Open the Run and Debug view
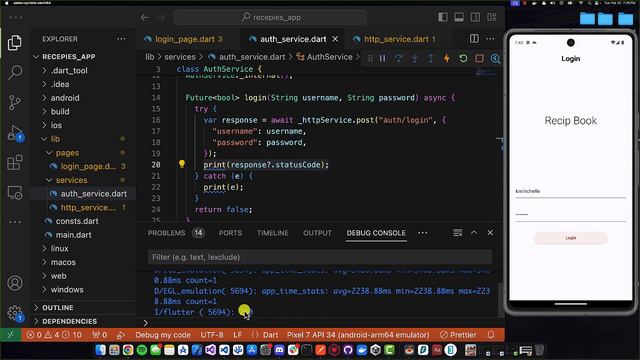Image resolution: width=640 pixels, height=360 pixels. [15, 133]
